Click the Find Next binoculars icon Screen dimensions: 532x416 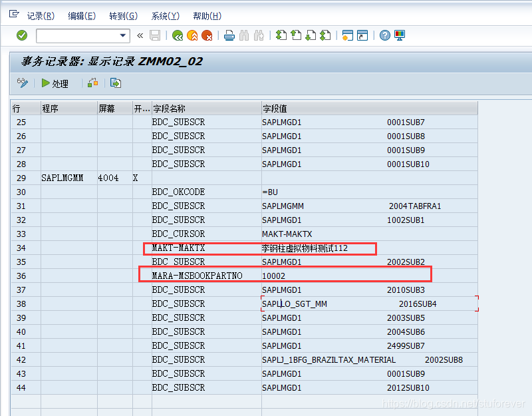pos(259,35)
